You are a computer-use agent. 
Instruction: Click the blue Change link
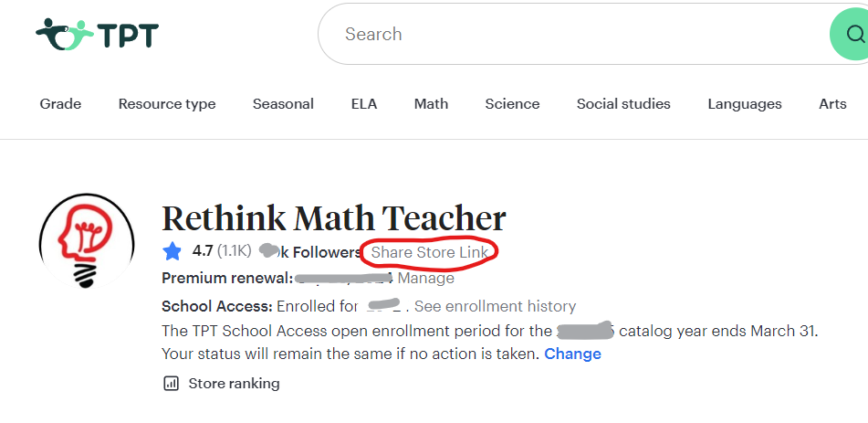pyautogui.click(x=572, y=354)
